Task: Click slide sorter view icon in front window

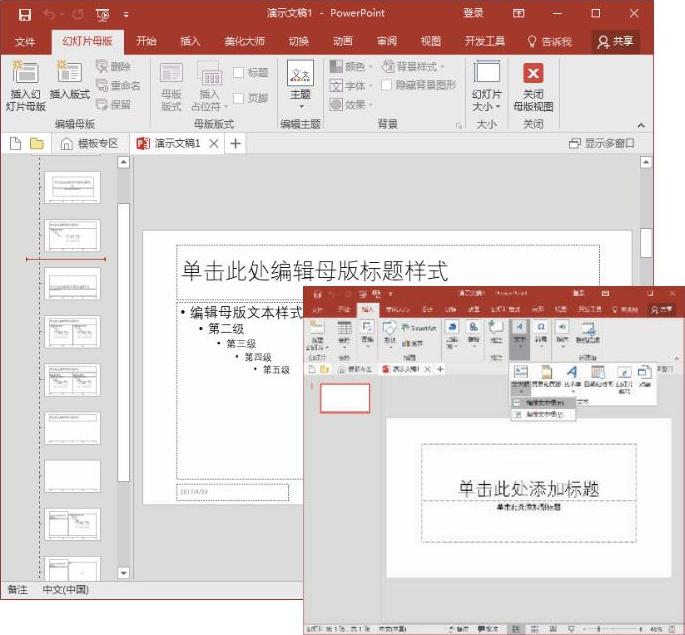Action: coord(535,629)
